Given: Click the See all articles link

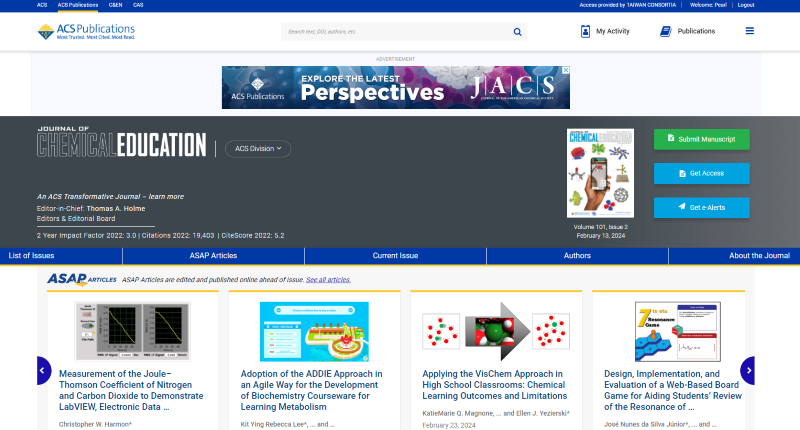Looking at the screenshot, I should point(328,280).
